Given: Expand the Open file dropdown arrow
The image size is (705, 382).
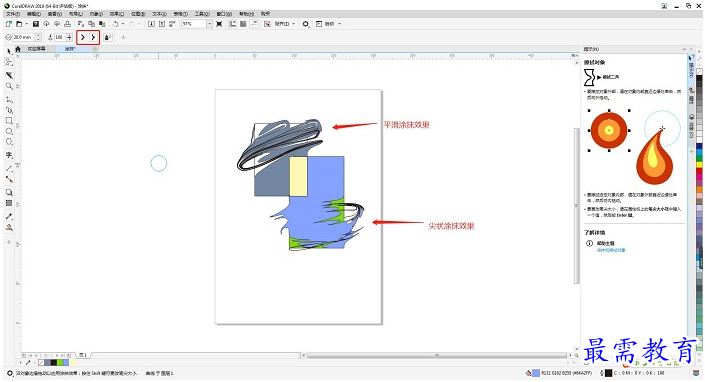Looking at the screenshot, I should 27,24.
